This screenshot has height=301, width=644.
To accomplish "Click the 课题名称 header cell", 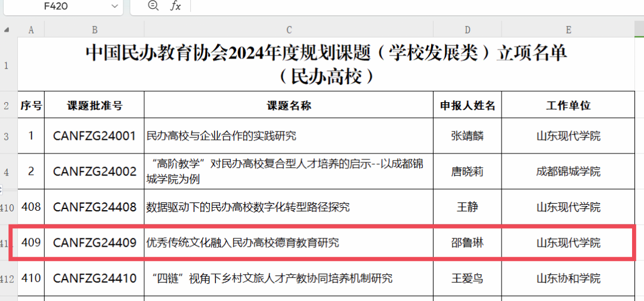I will tap(289, 105).
